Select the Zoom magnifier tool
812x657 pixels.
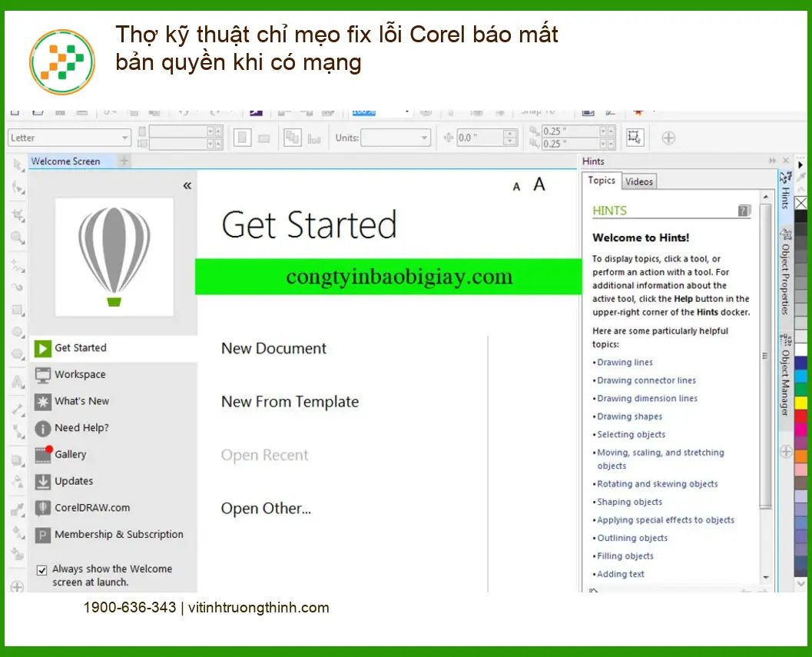tap(18, 237)
